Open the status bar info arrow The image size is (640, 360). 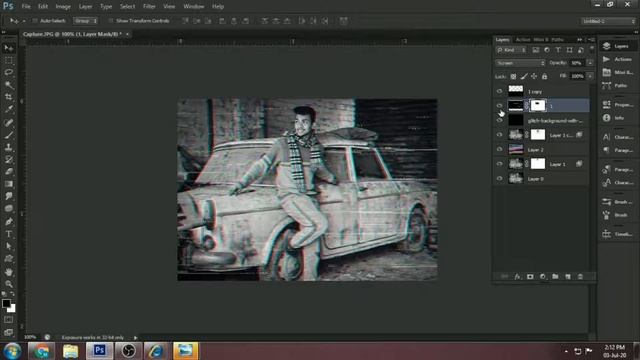136,338
